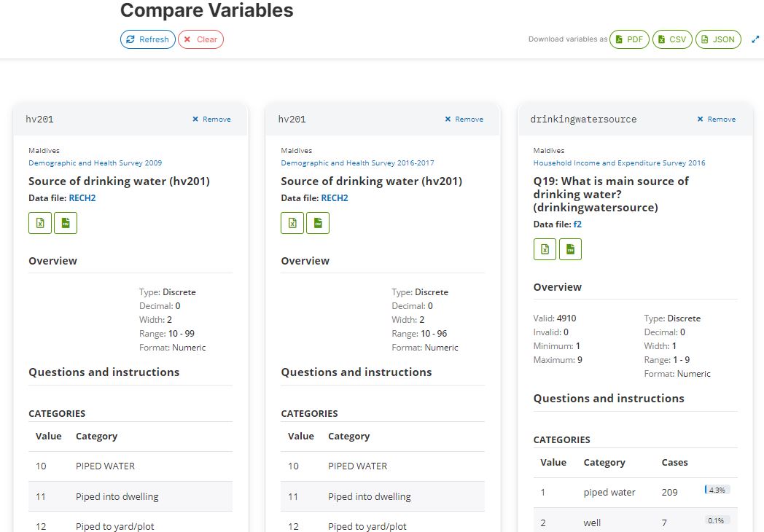Download variables as JSON
The width and height of the screenshot is (764, 532).
[718, 39]
